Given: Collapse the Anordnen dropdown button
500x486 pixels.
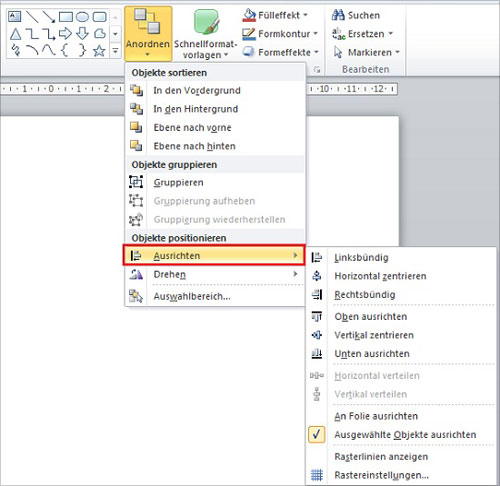Looking at the screenshot, I should tap(148, 34).
